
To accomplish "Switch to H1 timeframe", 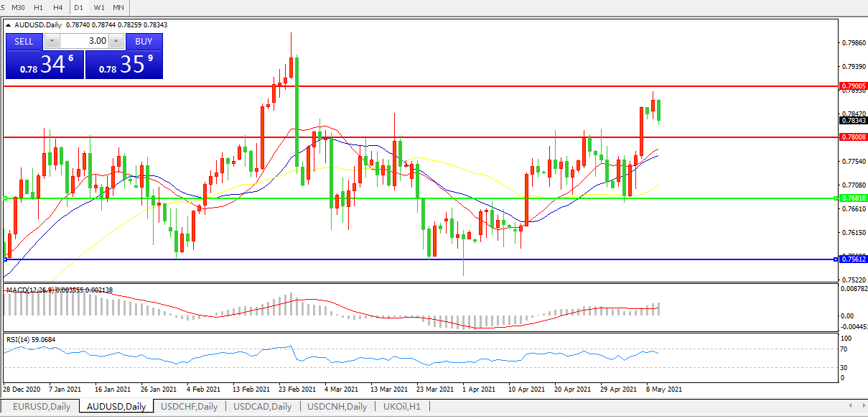I will (x=39, y=7).
